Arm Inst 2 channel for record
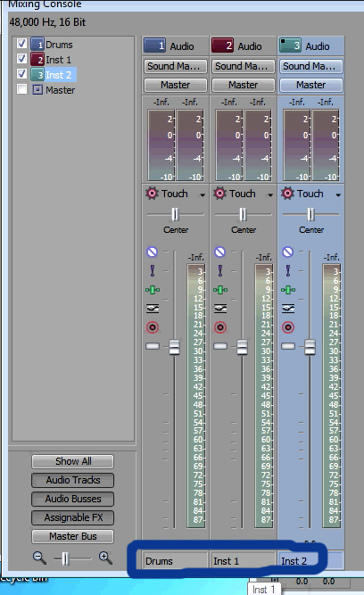 [x=288, y=327]
